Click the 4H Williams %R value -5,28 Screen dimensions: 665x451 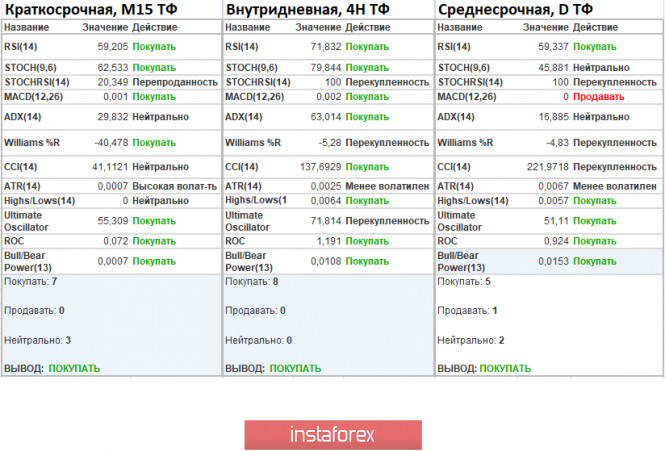click(330, 143)
